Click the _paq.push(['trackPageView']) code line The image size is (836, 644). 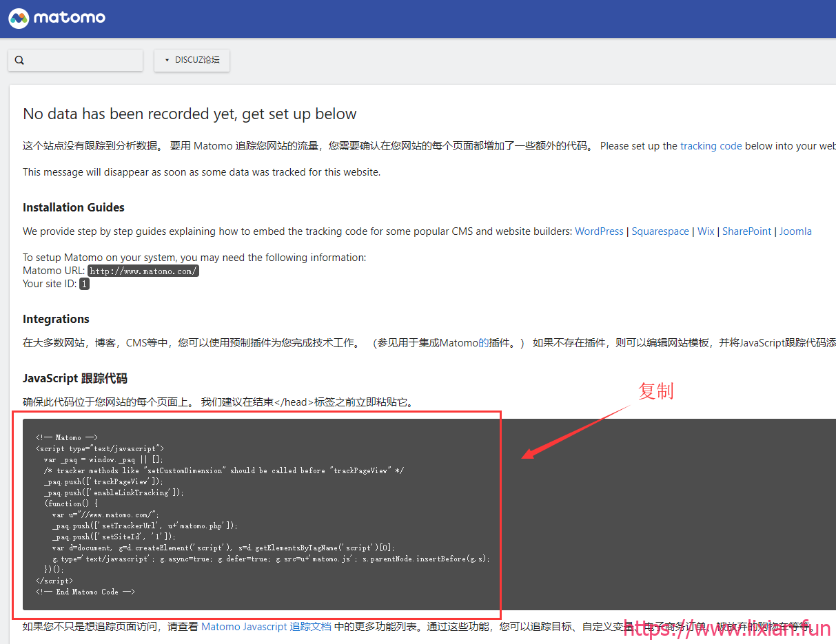(103, 481)
